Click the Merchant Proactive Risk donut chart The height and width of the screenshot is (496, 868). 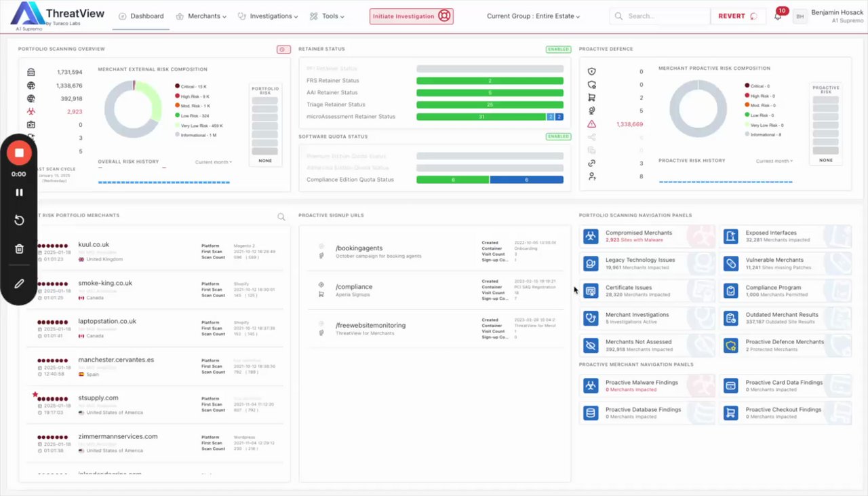(x=698, y=109)
